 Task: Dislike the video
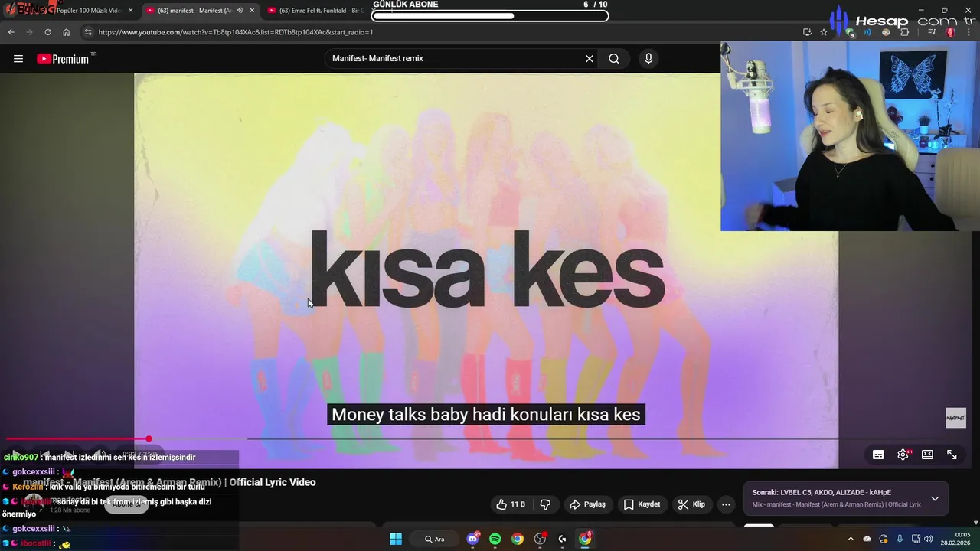[545, 504]
